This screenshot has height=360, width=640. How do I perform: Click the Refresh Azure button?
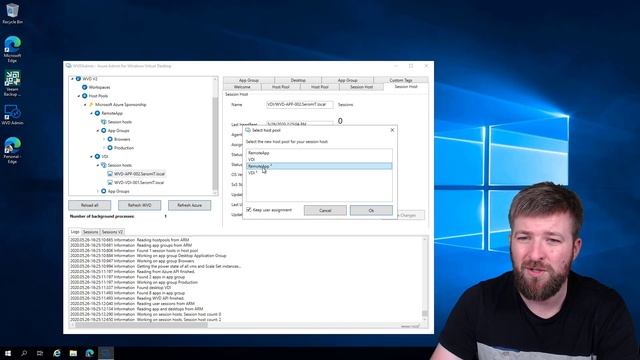[189, 205]
